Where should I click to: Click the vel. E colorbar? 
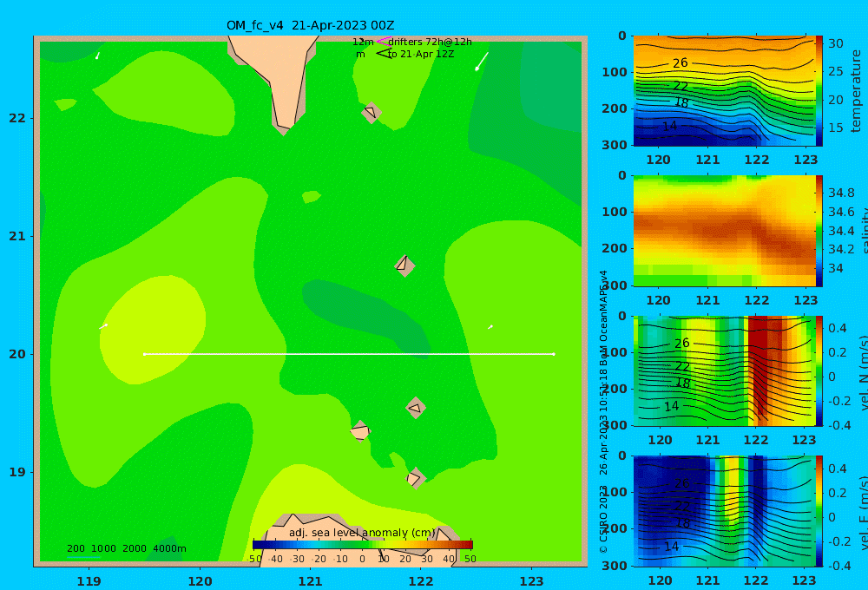point(819,511)
